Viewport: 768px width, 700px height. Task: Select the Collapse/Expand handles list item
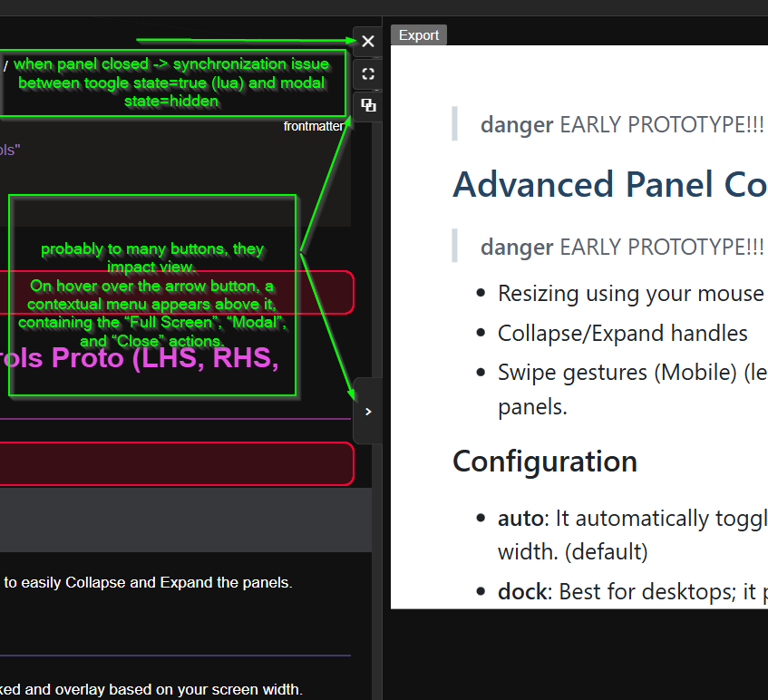point(622,333)
